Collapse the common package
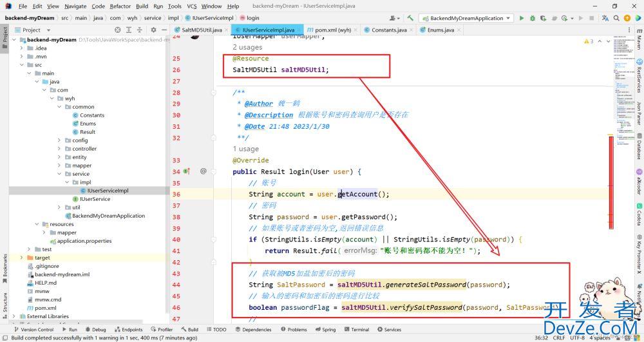644x342 pixels. pos(59,107)
